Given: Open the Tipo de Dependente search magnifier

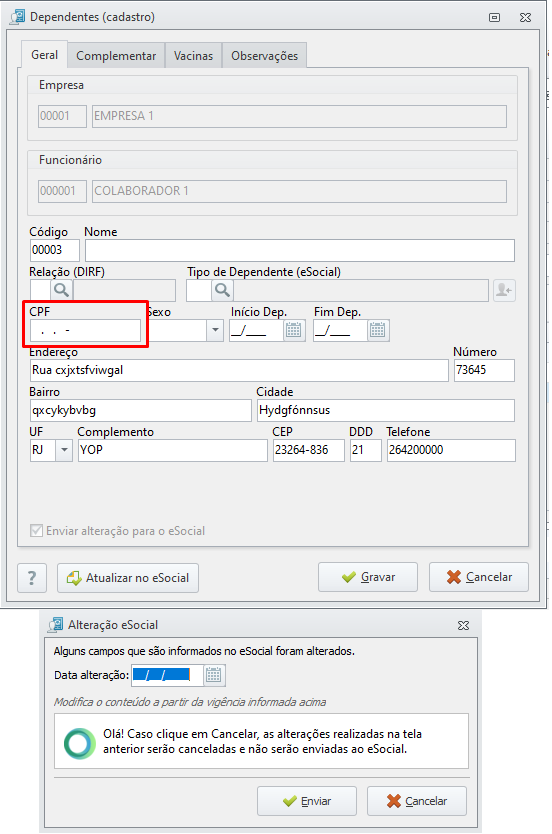Looking at the screenshot, I should (222, 290).
